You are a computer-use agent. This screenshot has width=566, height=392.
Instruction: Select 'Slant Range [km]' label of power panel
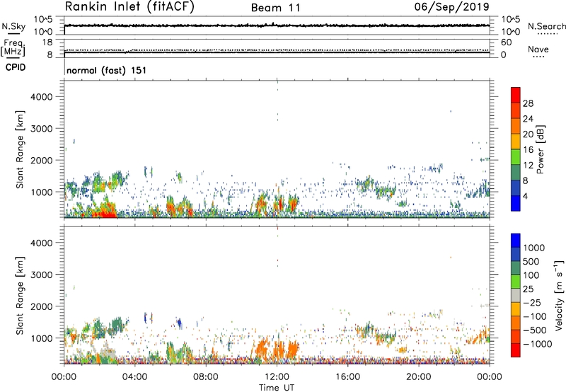point(20,149)
